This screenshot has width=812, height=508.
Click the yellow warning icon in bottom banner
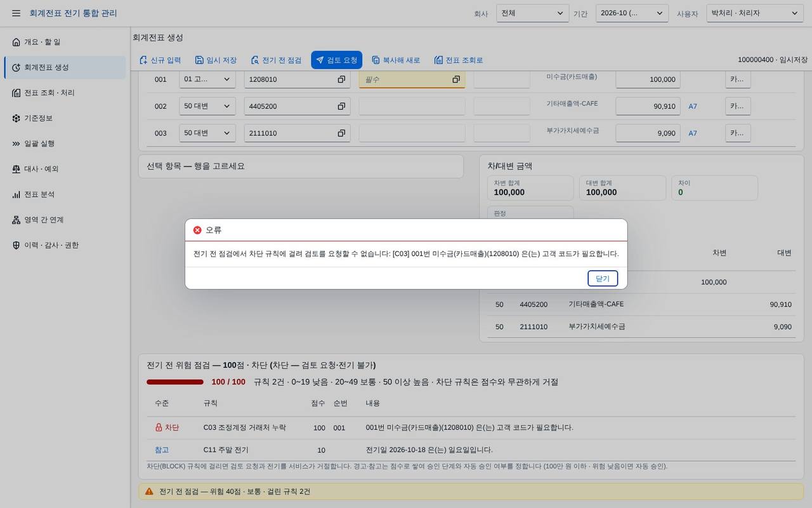click(x=149, y=491)
